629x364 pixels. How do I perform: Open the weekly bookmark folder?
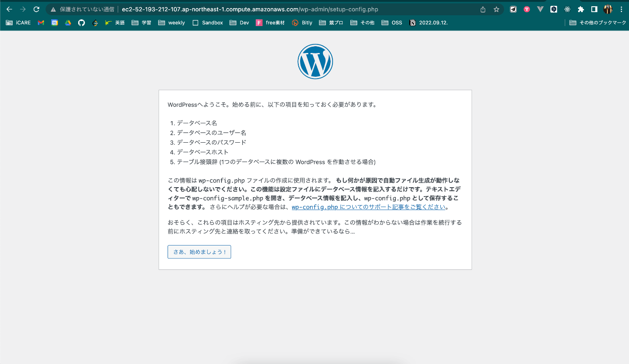point(172,22)
